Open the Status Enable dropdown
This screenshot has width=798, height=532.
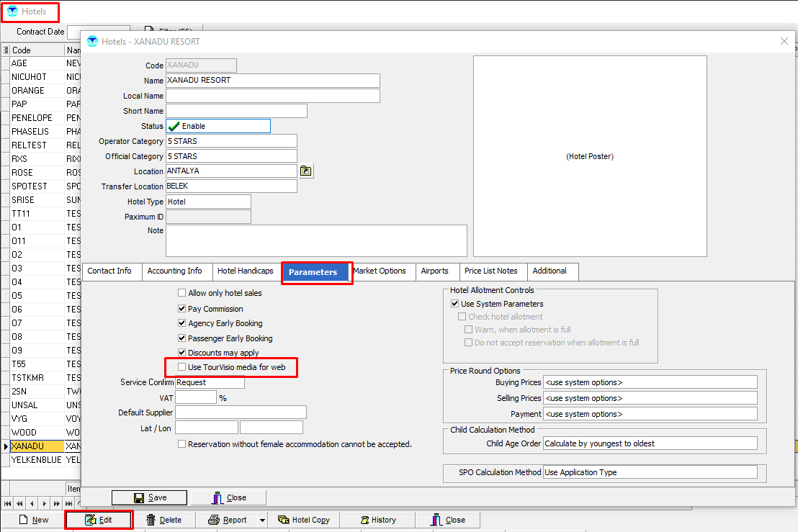218,126
